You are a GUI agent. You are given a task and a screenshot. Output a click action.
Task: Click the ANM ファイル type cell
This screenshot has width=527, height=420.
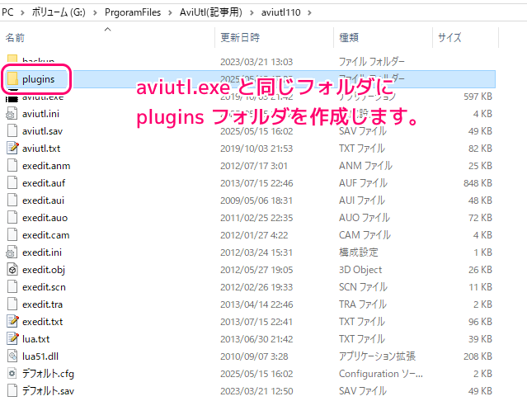365,166
